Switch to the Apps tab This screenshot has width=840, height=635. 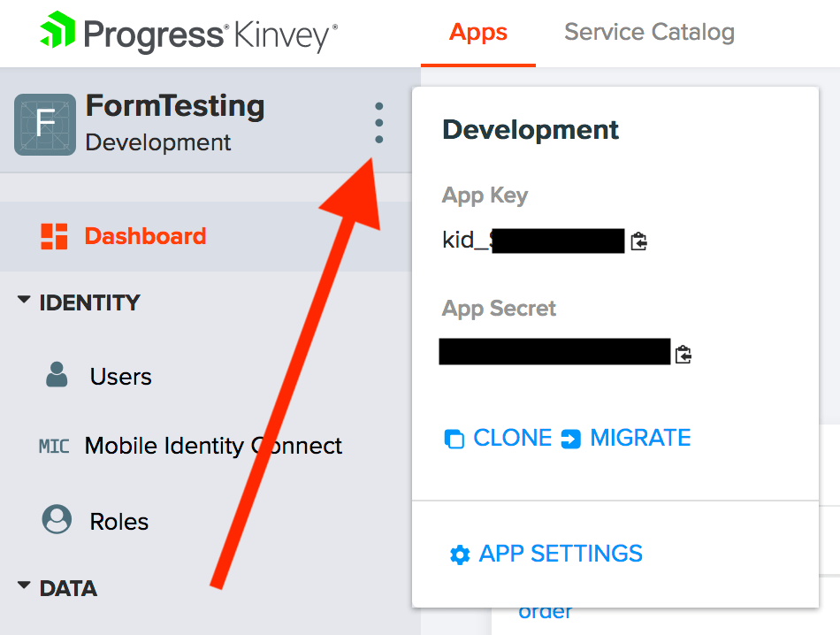[x=478, y=33]
